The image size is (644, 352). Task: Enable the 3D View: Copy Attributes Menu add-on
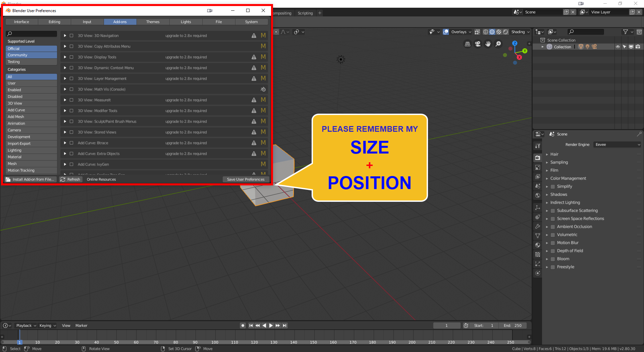click(71, 46)
